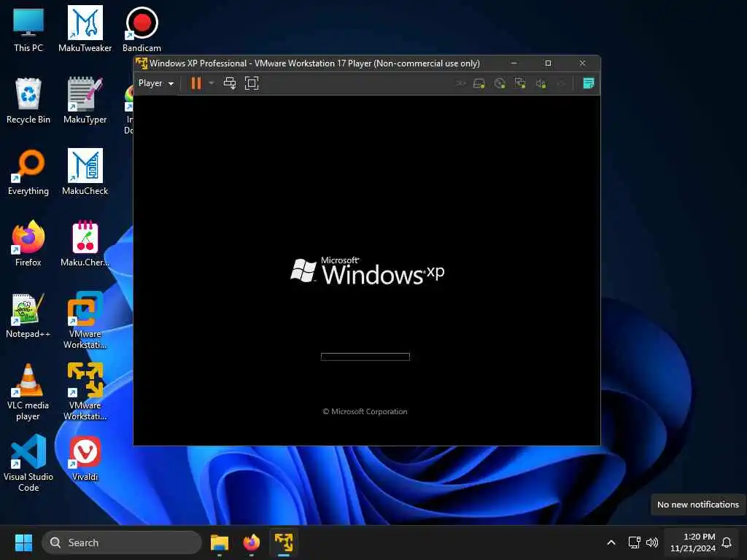
Task: Maximize the VMware Player window
Action: (x=548, y=63)
